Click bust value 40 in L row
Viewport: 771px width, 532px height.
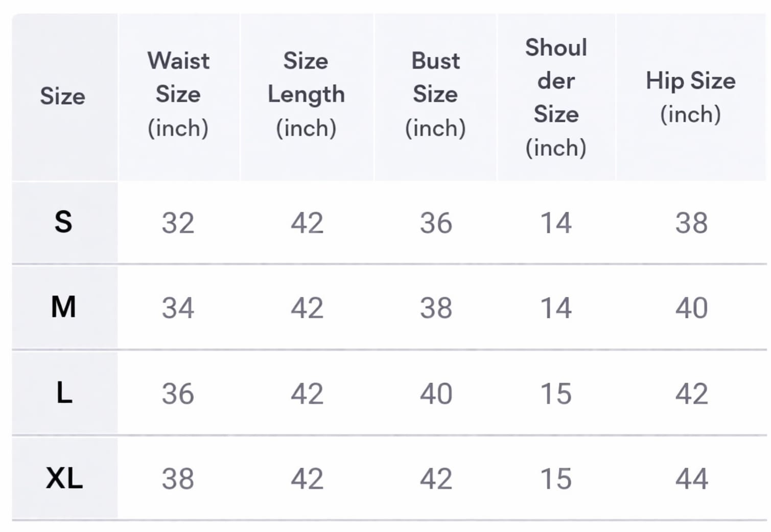pos(436,394)
